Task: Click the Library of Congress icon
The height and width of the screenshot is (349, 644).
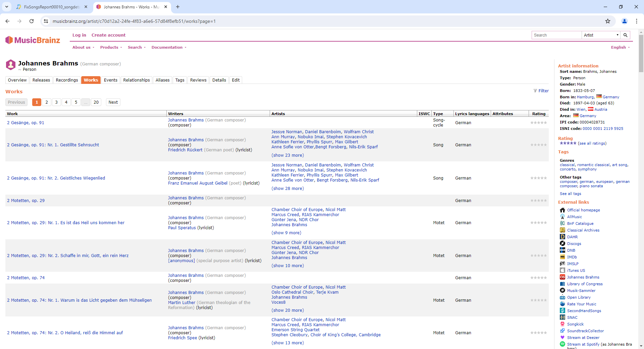Action: (562, 284)
